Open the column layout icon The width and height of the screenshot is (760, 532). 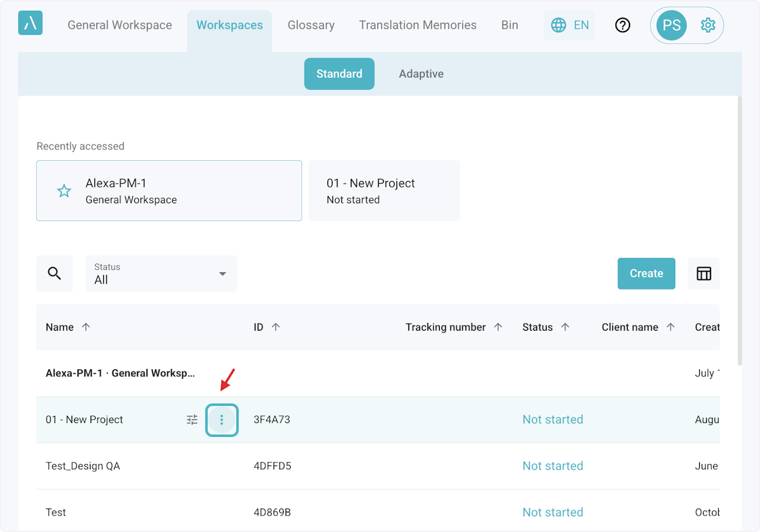click(704, 274)
